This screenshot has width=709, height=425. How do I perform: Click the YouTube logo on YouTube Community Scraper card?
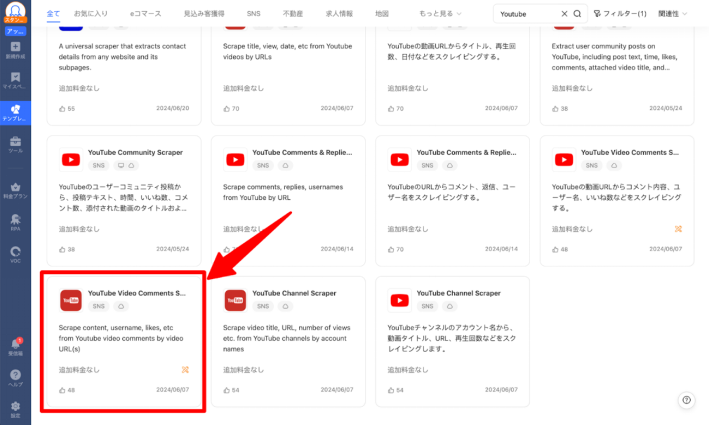point(71,160)
